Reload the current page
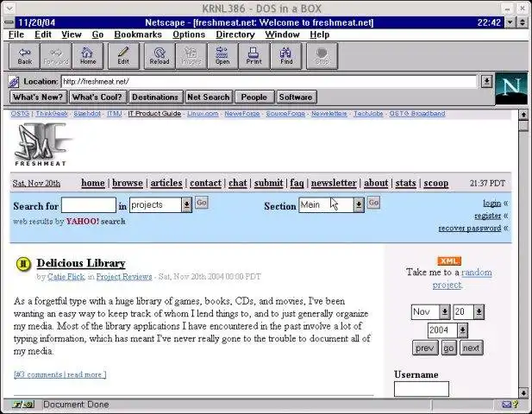532x414 pixels. [160, 56]
